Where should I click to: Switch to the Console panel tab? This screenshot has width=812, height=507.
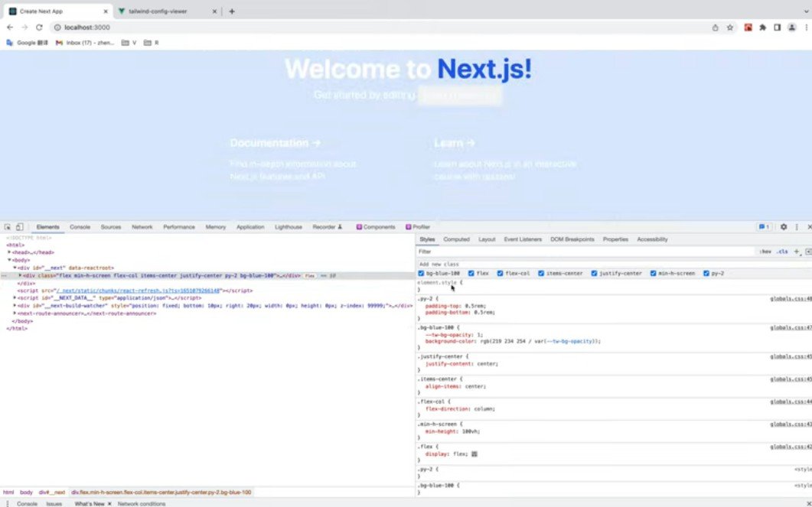[80, 226]
